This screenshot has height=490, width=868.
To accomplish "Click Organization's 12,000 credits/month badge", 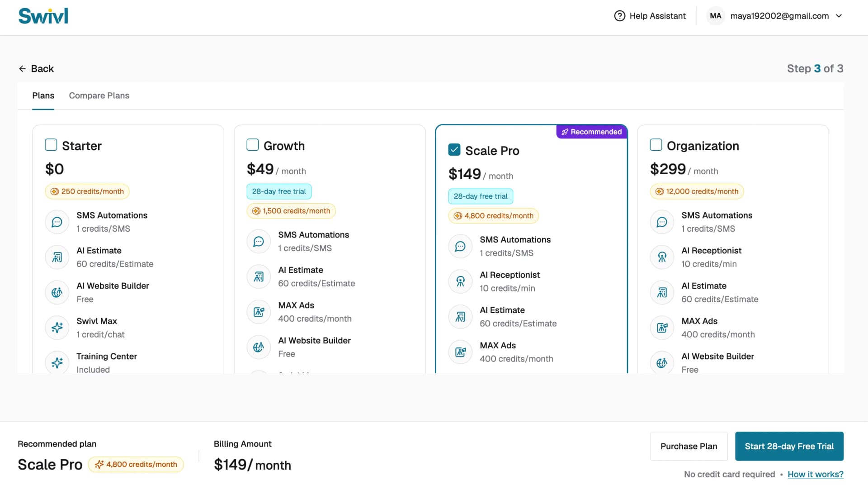I will (x=697, y=191).
